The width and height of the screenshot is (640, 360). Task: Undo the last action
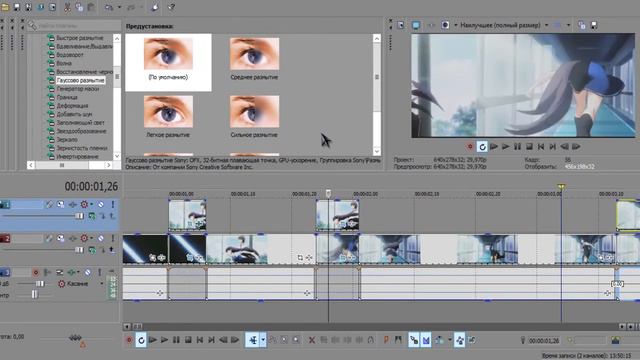pos(109,7)
